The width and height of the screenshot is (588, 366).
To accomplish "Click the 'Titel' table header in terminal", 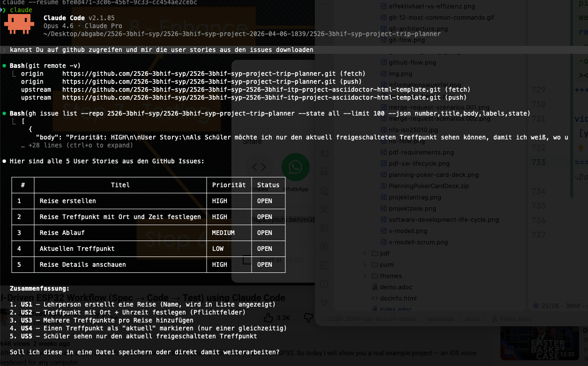I will 120,185.
